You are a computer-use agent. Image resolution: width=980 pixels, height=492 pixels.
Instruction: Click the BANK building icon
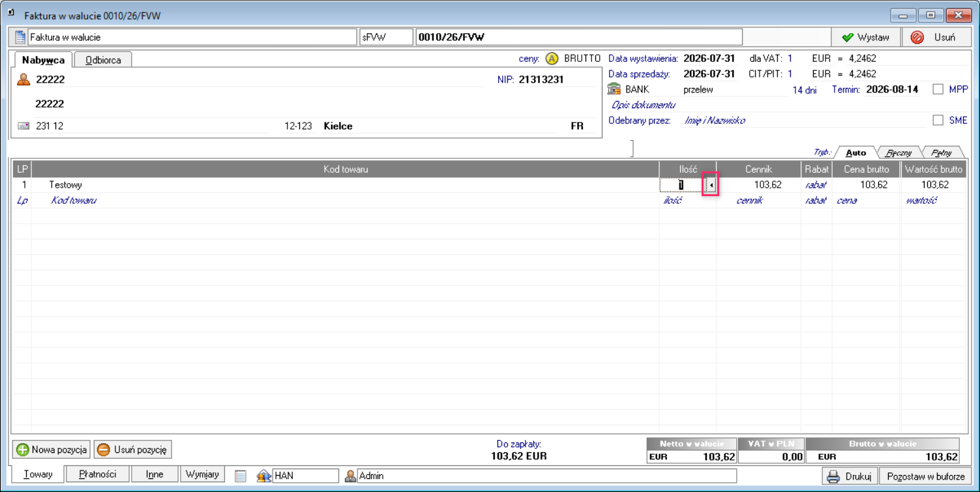[614, 89]
